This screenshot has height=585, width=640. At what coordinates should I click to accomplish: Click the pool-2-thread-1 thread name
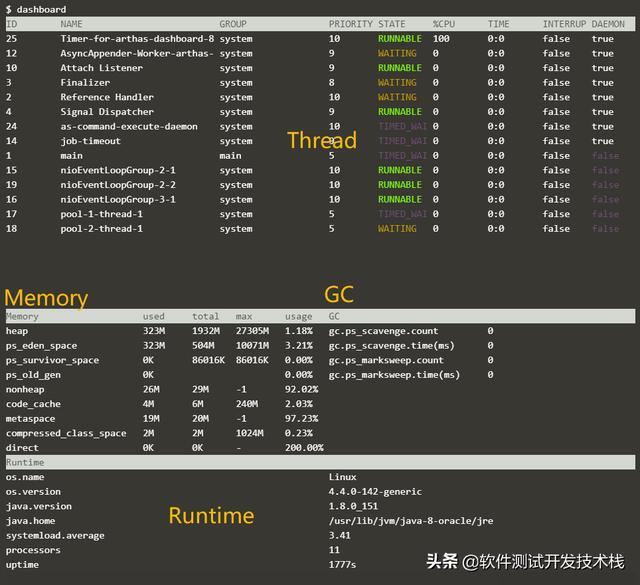(102, 229)
